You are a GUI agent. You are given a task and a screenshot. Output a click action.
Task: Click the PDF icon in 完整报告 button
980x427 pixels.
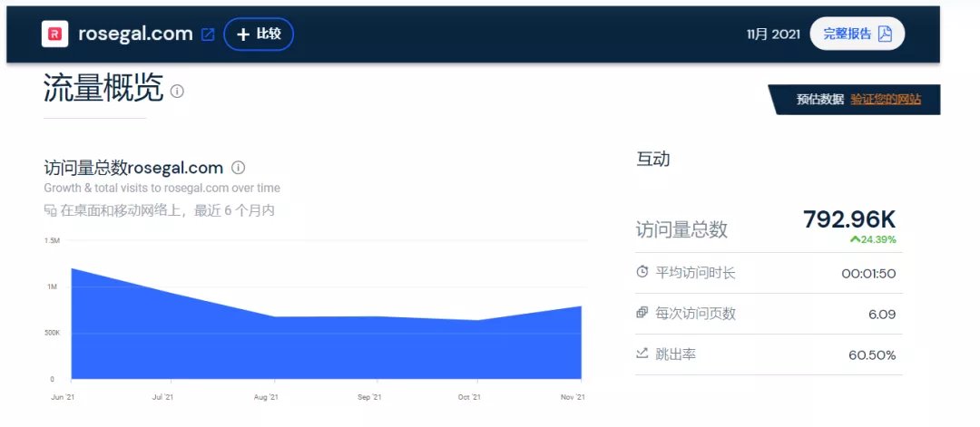[885, 34]
